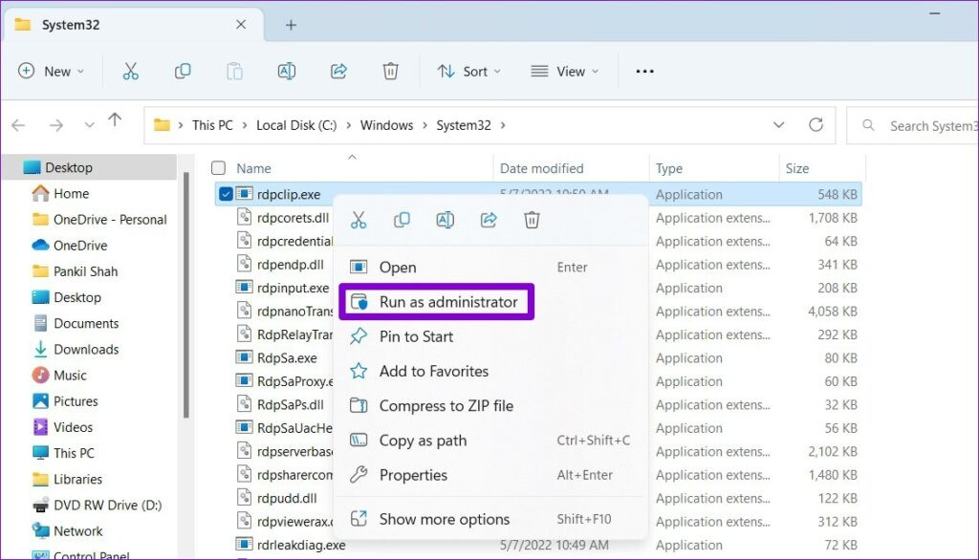Toggle the select-all checkbox beside Name
This screenshot has width=979, height=560.
pos(219,168)
